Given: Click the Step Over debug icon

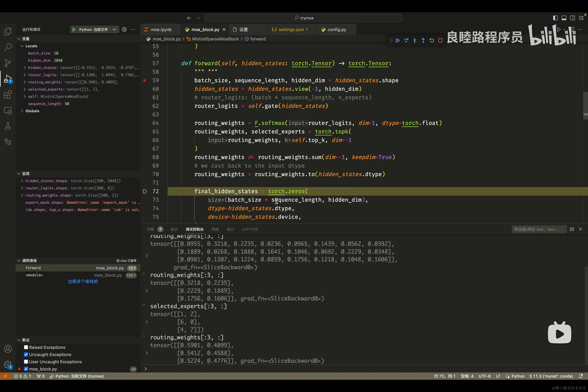Looking at the screenshot, I should coord(406,40).
